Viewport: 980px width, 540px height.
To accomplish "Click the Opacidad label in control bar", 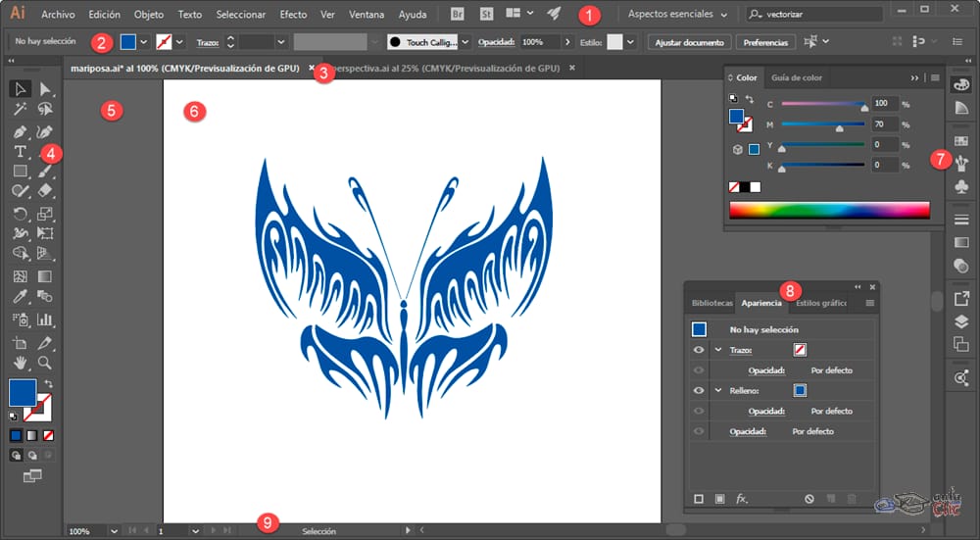I will (x=496, y=42).
